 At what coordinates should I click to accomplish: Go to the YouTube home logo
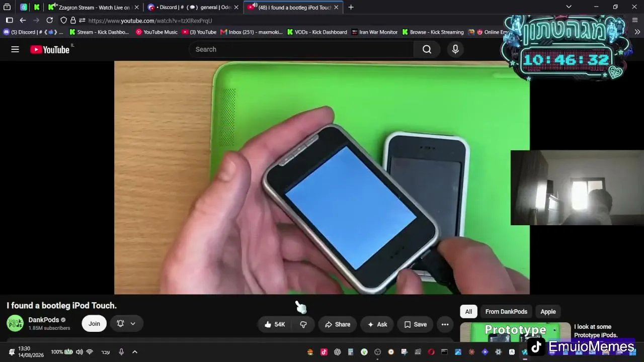[x=50, y=49]
